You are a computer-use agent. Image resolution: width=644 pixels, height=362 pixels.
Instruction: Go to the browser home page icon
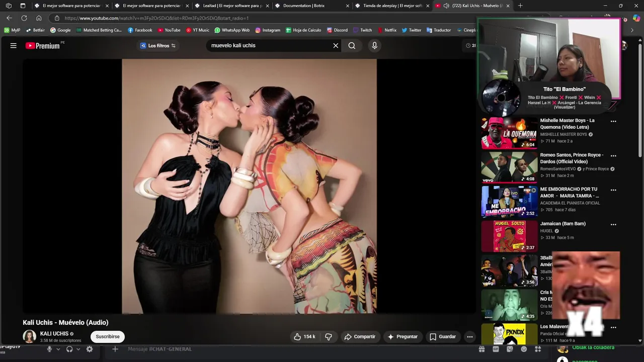[39, 18]
